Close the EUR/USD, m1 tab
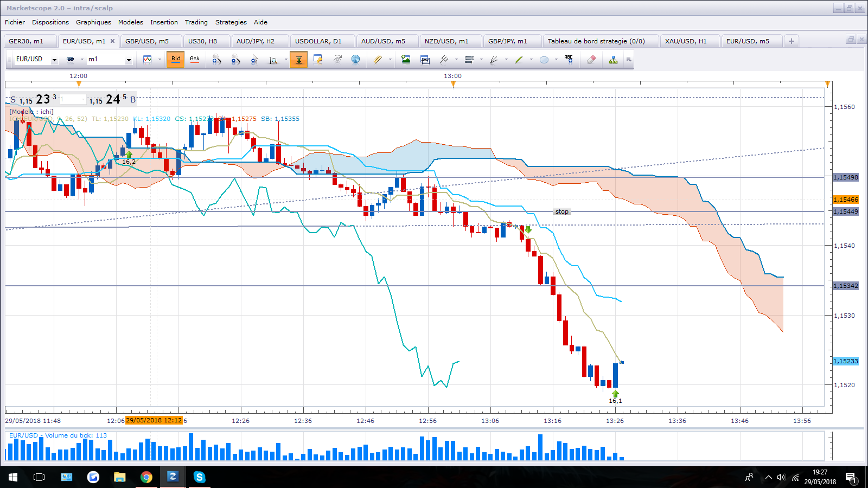The width and height of the screenshot is (868, 488). (112, 41)
